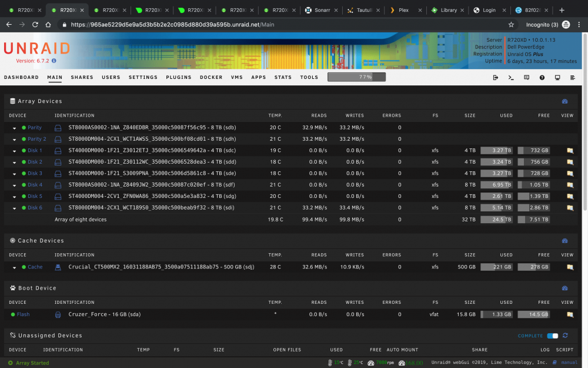Switch to the Tautulli browser tab
This screenshot has height=368, width=588.
coord(364,10)
